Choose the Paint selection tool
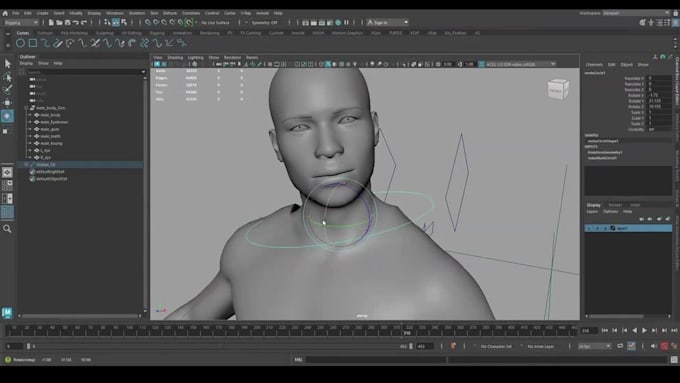This screenshot has height=383, width=680. 7,90
